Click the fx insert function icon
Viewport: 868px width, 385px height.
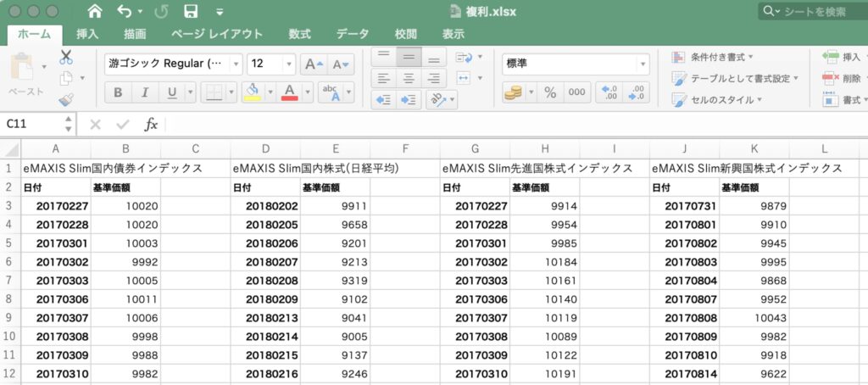(x=151, y=124)
